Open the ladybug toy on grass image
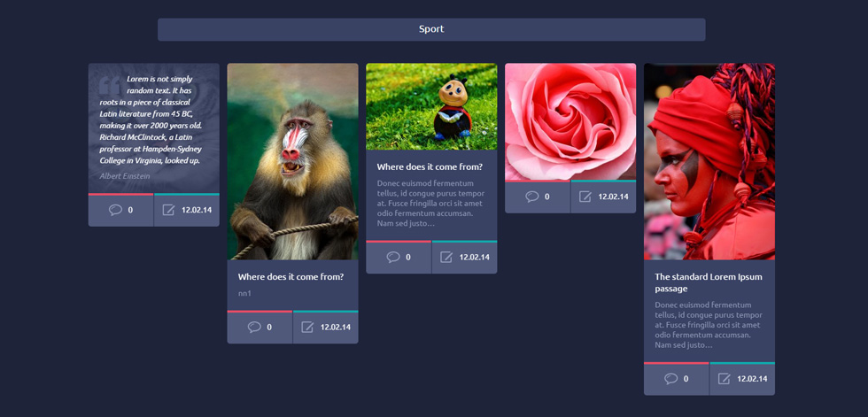 tap(432, 106)
